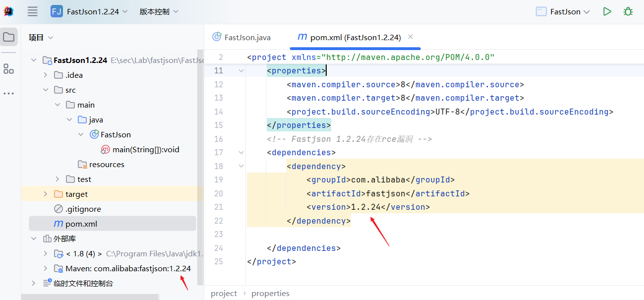644x300 pixels.
Task: Click the project tree horizontal scrollbar
Action: click(90, 297)
